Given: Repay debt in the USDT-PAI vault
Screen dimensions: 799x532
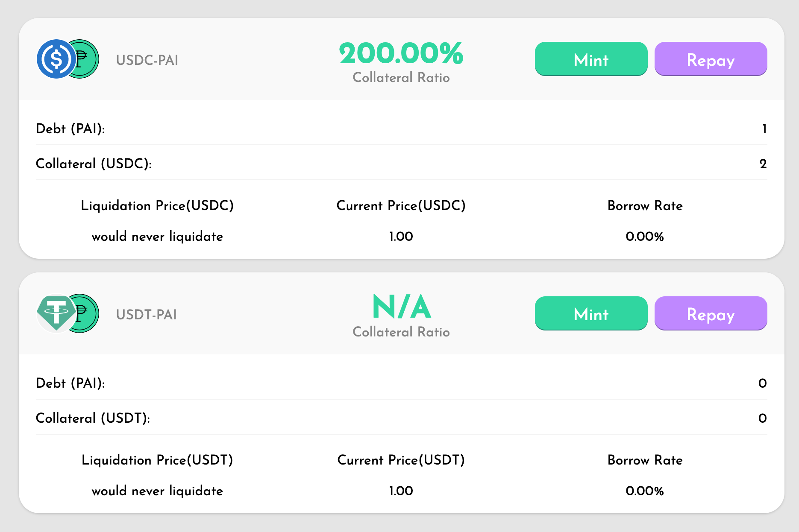Looking at the screenshot, I should 711,313.
